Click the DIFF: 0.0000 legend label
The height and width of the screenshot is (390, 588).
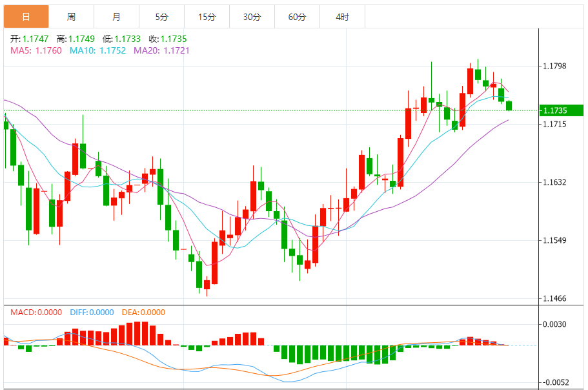click(90, 313)
